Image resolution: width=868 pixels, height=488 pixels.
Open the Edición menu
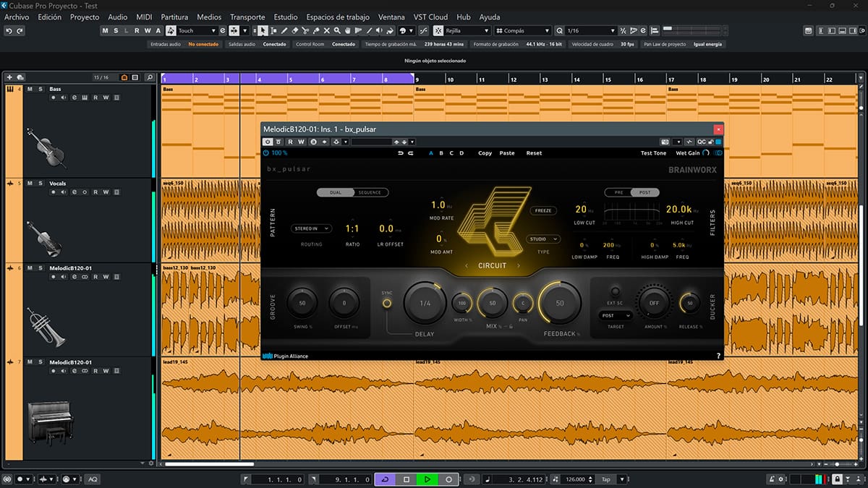(x=50, y=17)
